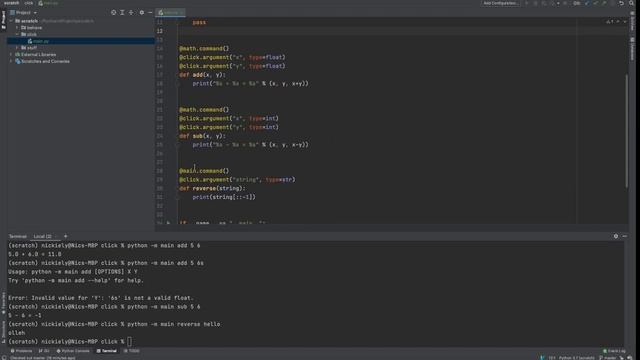Image resolution: width=640 pixels, height=360 pixels.
Task: Open the Git tool window tab
Action: point(44,351)
